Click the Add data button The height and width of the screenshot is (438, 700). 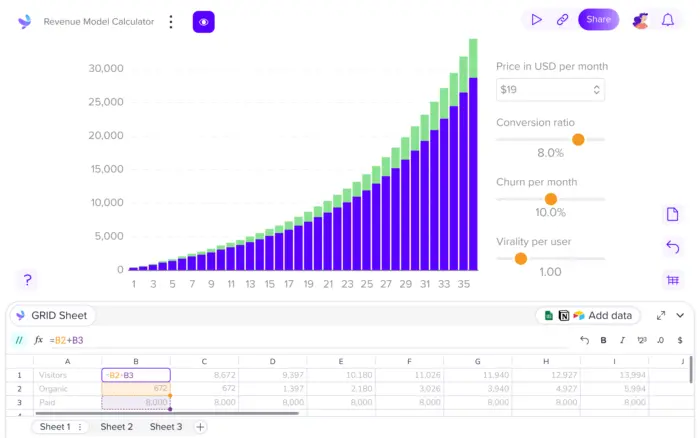[x=588, y=316]
